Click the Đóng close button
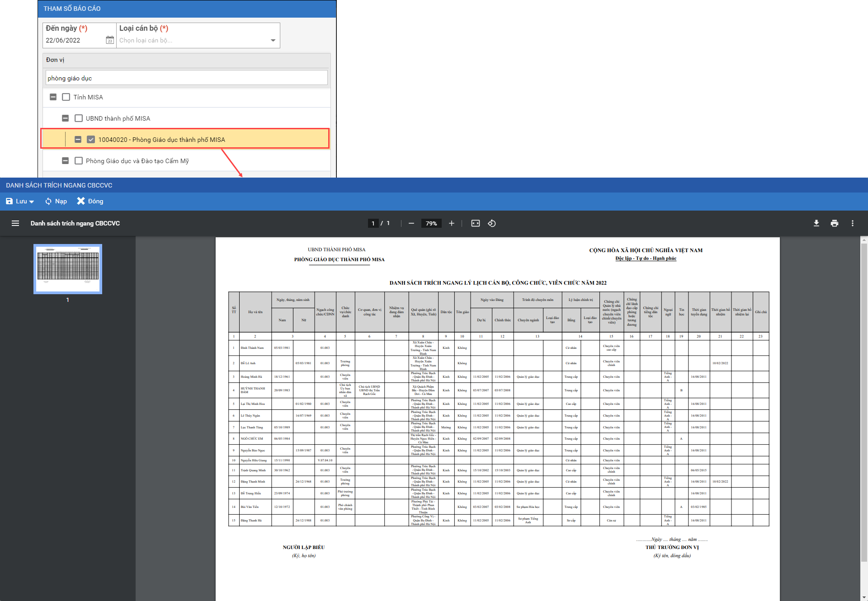868x601 pixels. click(x=90, y=202)
